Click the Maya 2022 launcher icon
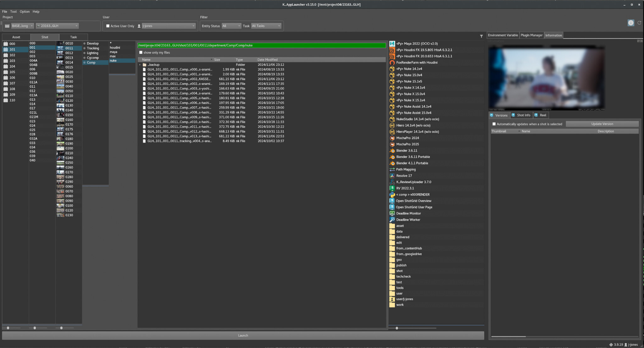644x348 pixels. (392, 44)
